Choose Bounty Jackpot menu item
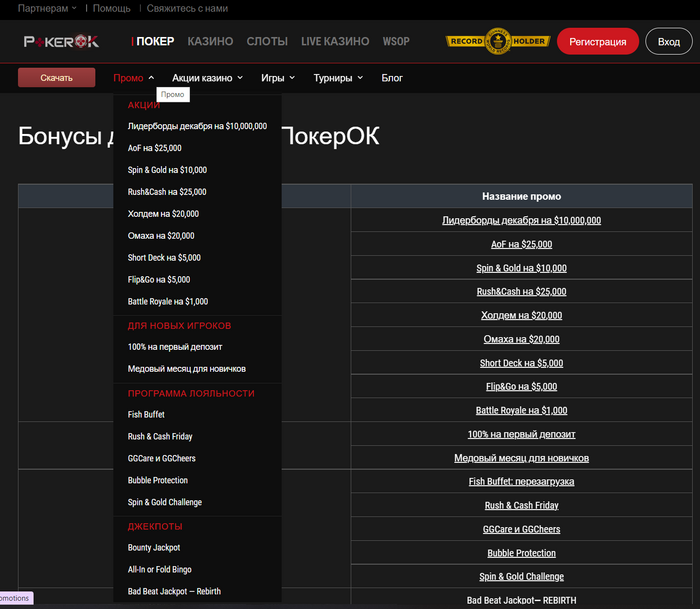 [154, 547]
